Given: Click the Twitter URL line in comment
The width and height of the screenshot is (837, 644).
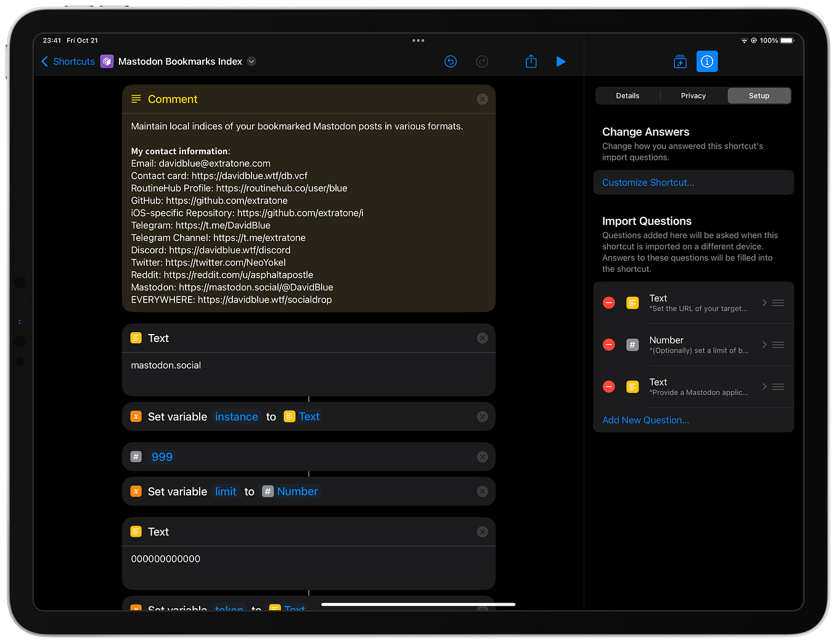Looking at the screenshot, I should click(208, 263).
